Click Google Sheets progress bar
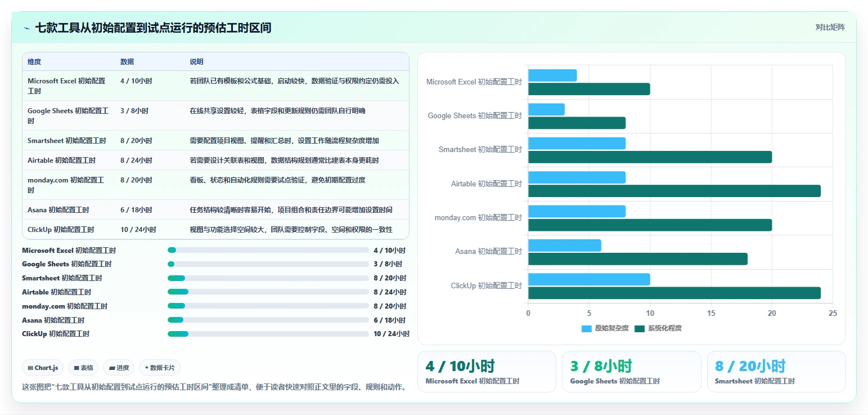Image resolution: width=868 pixels, height=415 pixels. pos(268,264)
